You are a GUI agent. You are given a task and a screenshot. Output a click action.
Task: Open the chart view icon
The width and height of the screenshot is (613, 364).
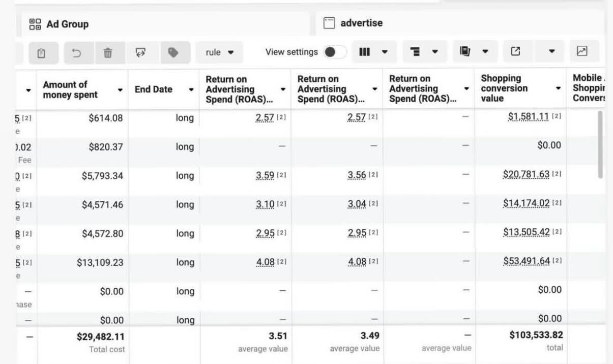click(582, 51)
